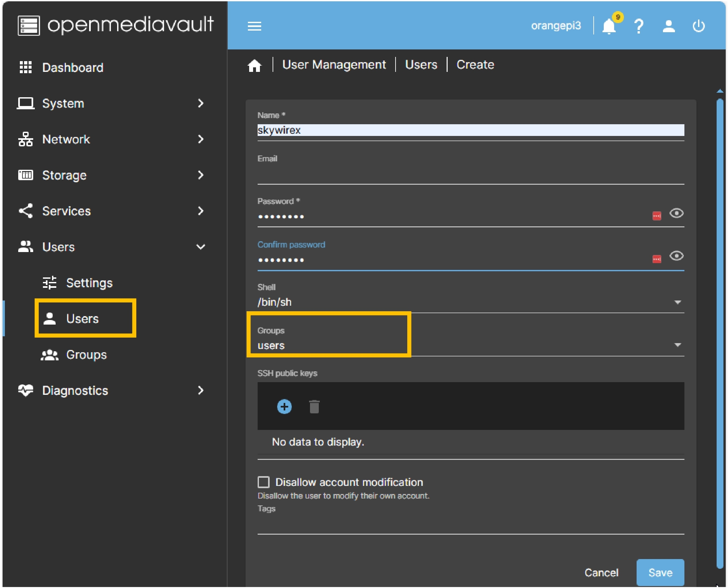Click the Cancel button
Viewport: 728px width, 588px height.
click(601, 572)
